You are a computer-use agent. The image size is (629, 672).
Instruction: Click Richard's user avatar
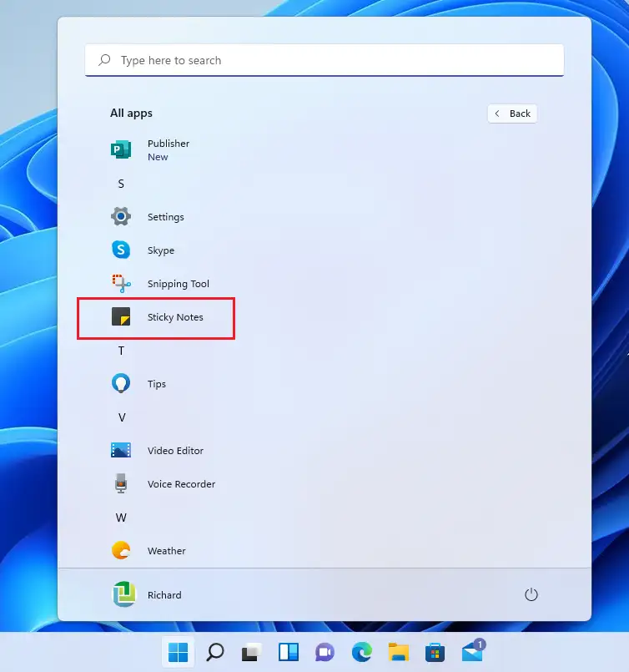pyautogui.click(x=124, y=594)
